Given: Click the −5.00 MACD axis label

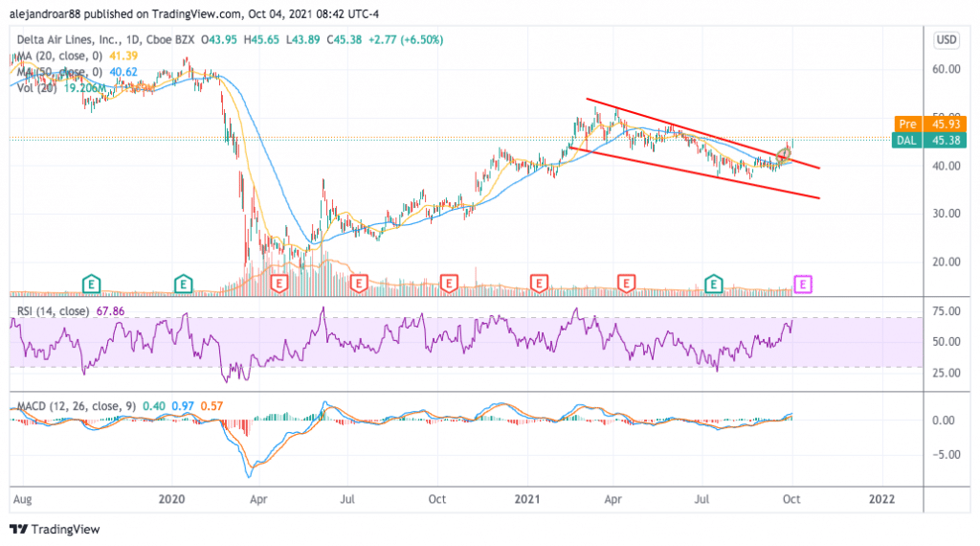Looking at the screenshot, I should click(x=945, y=455).
